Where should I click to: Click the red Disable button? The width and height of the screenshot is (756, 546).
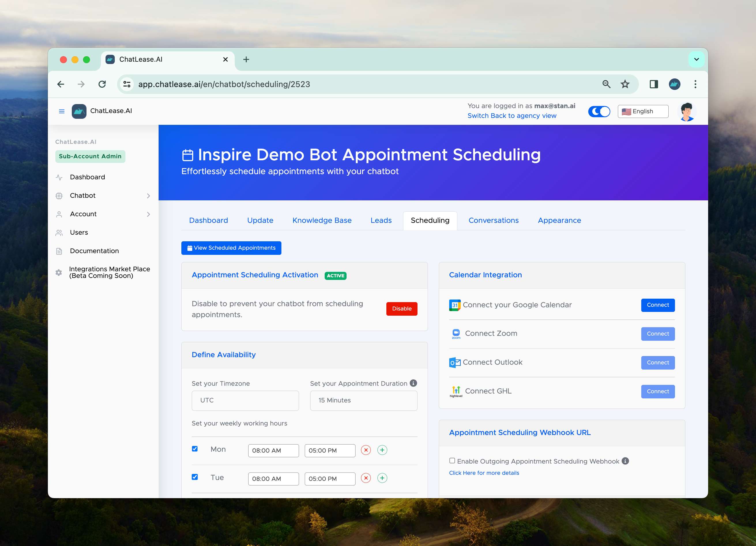click(401, 309)
